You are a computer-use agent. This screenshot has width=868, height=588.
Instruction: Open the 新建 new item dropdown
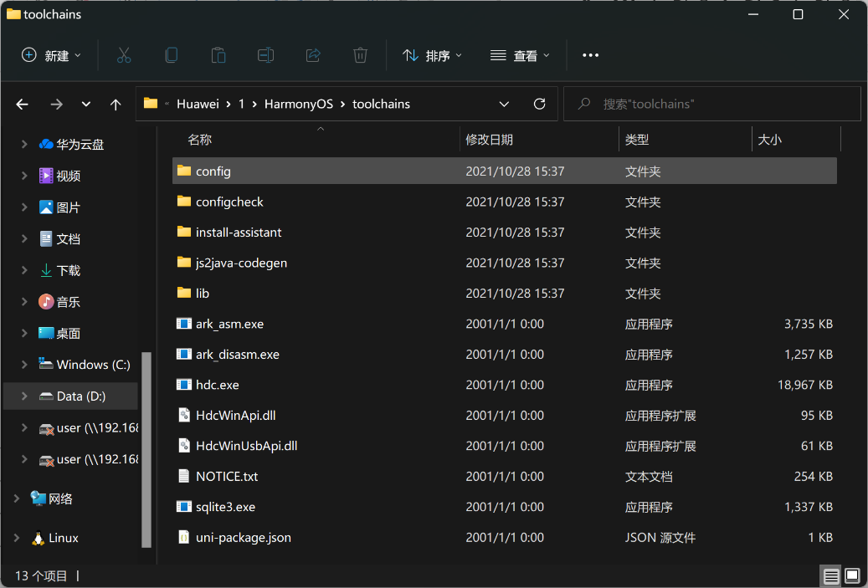(52, 55)
